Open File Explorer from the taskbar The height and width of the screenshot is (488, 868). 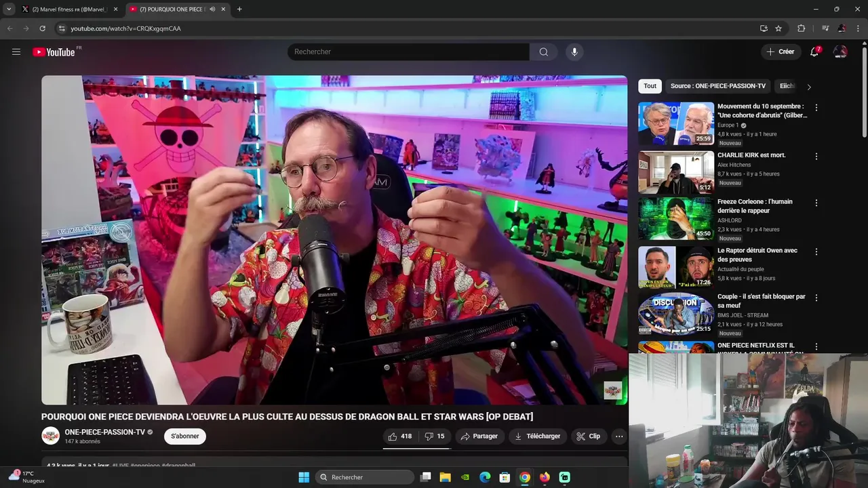point(445,477)
